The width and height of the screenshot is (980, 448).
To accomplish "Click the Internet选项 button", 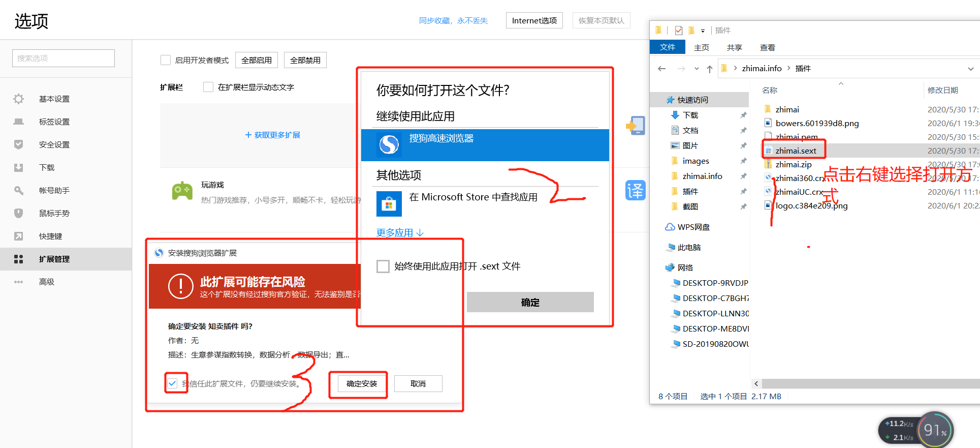I will [534, 20].
